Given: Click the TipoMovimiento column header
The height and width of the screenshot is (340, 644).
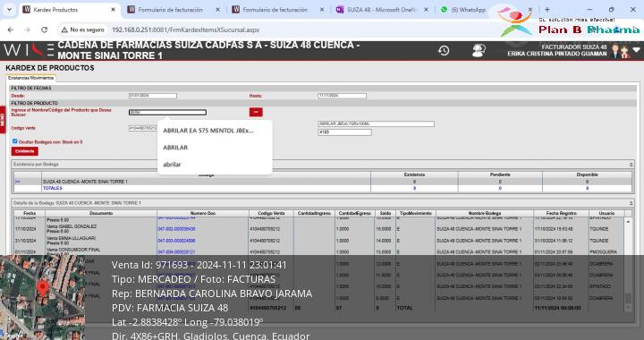Looking at the screenshot, I should tap(416, 214).
